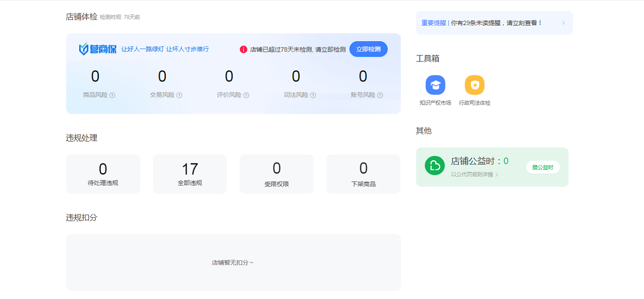Open 行政司法体检 shield icon
Screen dimensions: 644x299
point(475,85)
